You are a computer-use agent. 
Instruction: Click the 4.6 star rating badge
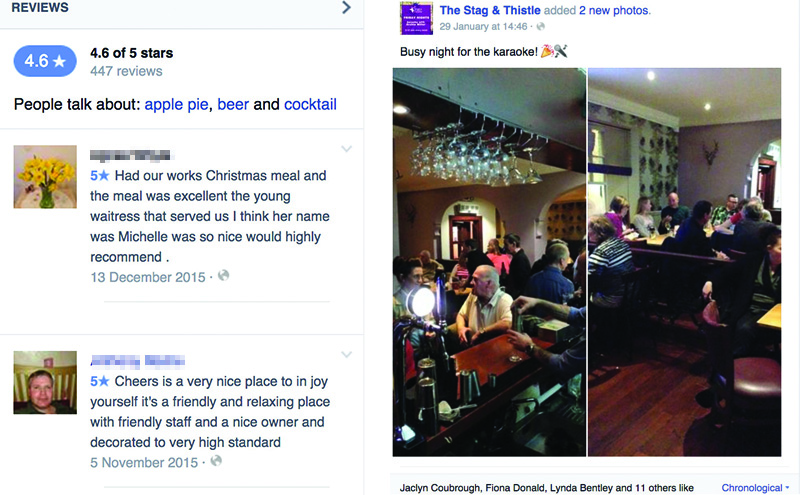[x=44, y=62]
